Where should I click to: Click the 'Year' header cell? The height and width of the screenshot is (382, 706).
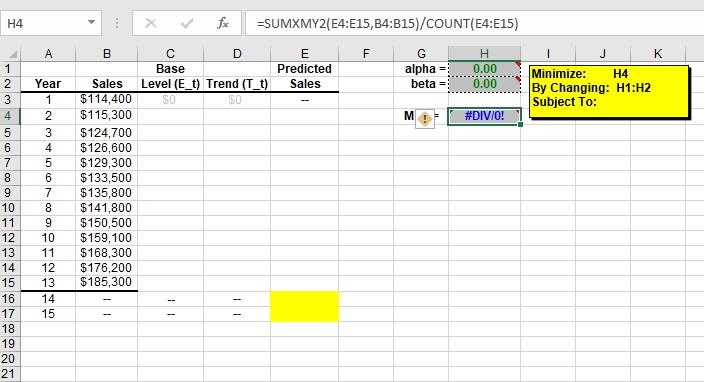[48, 84]
